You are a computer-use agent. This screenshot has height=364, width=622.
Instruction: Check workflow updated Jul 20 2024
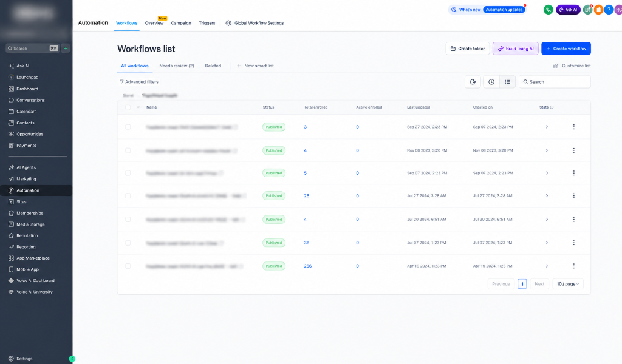click(x=128, y=220)
